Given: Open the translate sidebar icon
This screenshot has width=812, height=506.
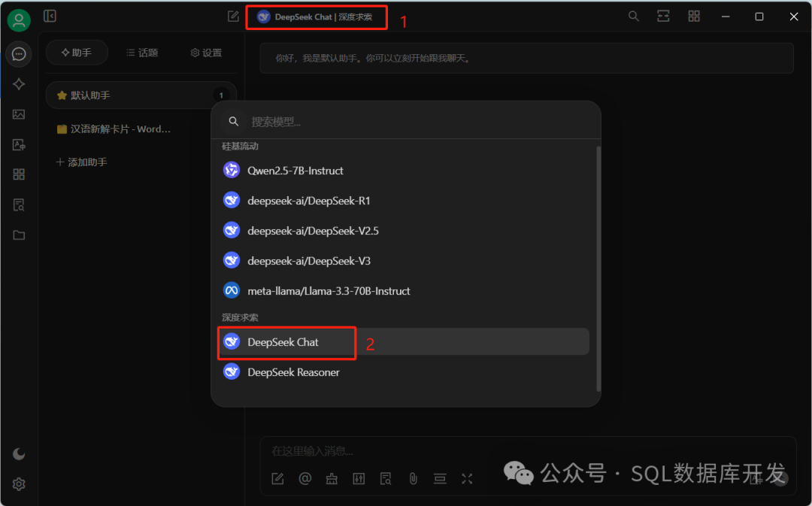Looking at the screenshot, I should click(x=19, y=144).
